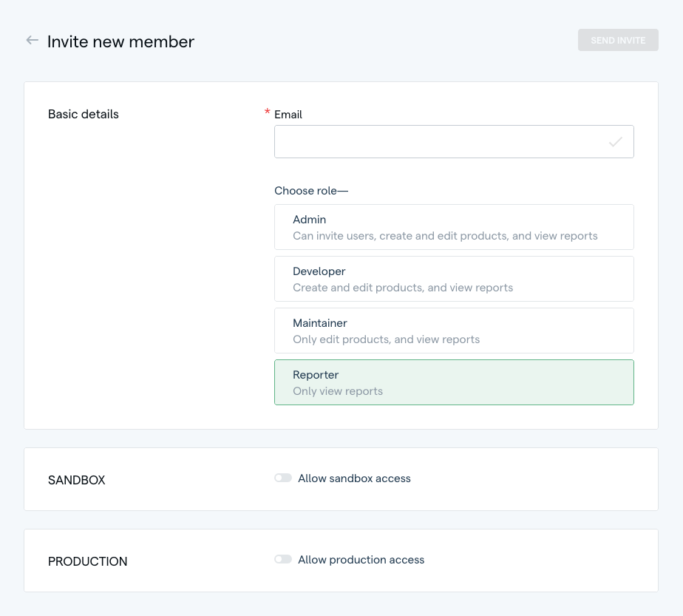Click the Reporter description Only view reports
The width and height of the screenshot is (683, 616).
pos(338,390)
